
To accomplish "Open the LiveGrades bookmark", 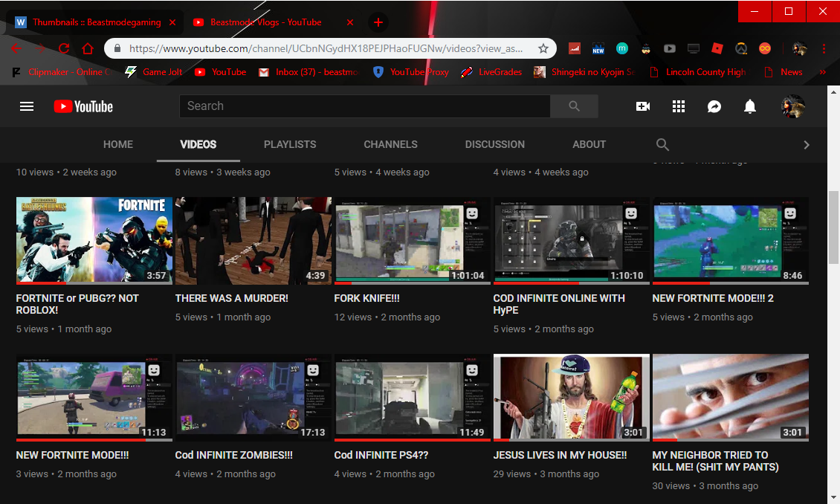I will coord(492,72).
